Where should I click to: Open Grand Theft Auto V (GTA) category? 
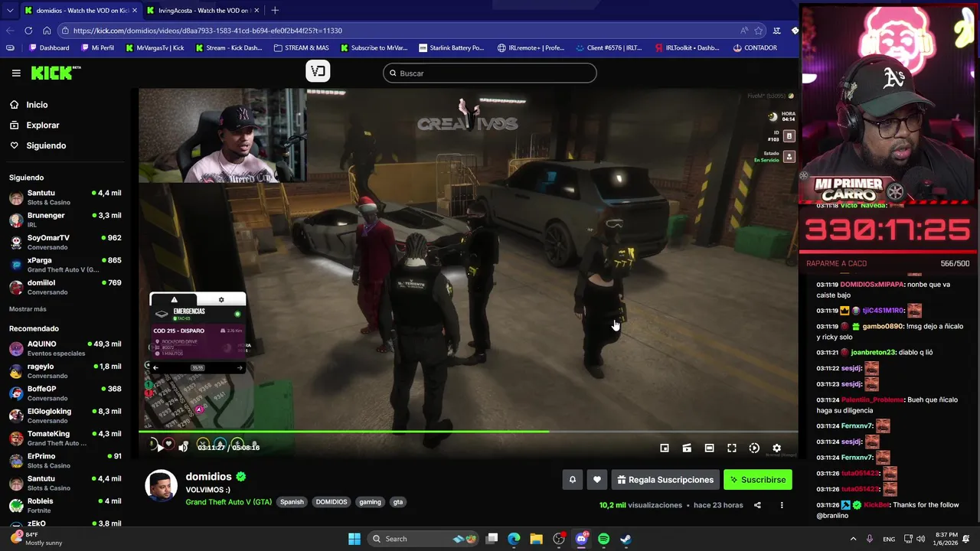click(x=228, y=502)
